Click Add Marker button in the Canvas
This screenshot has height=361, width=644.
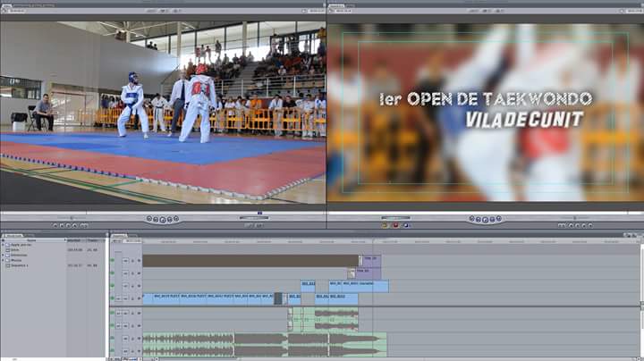coord(572,225)
